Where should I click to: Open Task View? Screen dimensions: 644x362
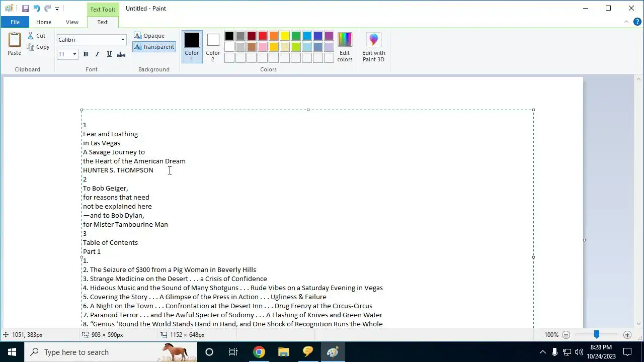click(x=233, y=352)
